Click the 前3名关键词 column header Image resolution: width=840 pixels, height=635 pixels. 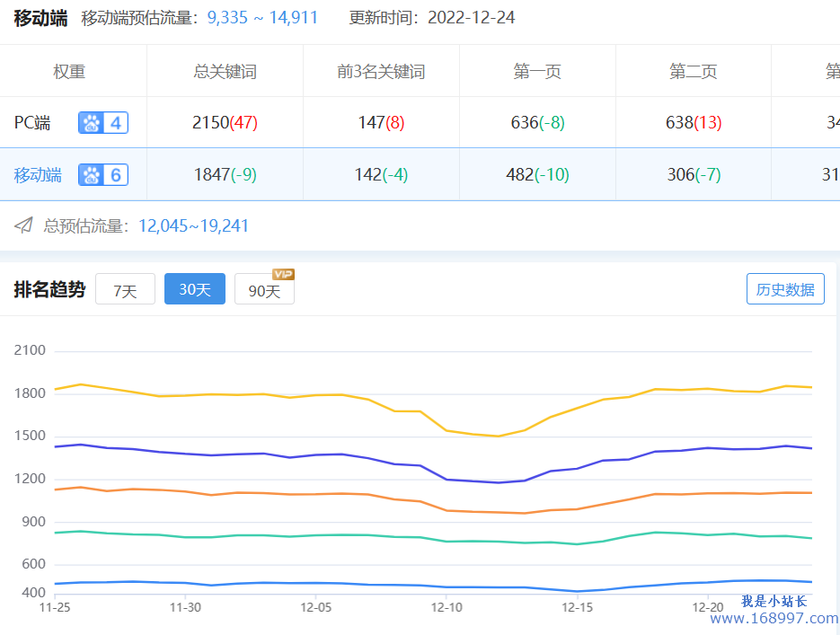(381, 71)
